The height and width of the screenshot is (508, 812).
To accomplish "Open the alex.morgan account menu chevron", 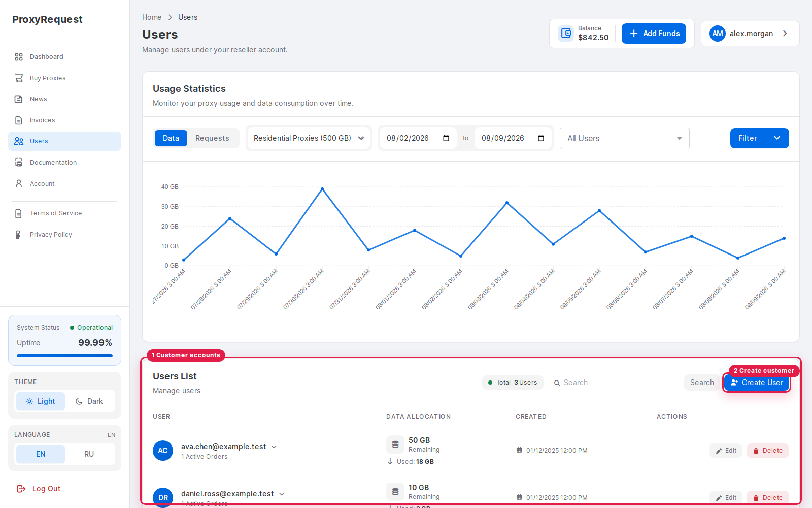I will click(785, 34).
